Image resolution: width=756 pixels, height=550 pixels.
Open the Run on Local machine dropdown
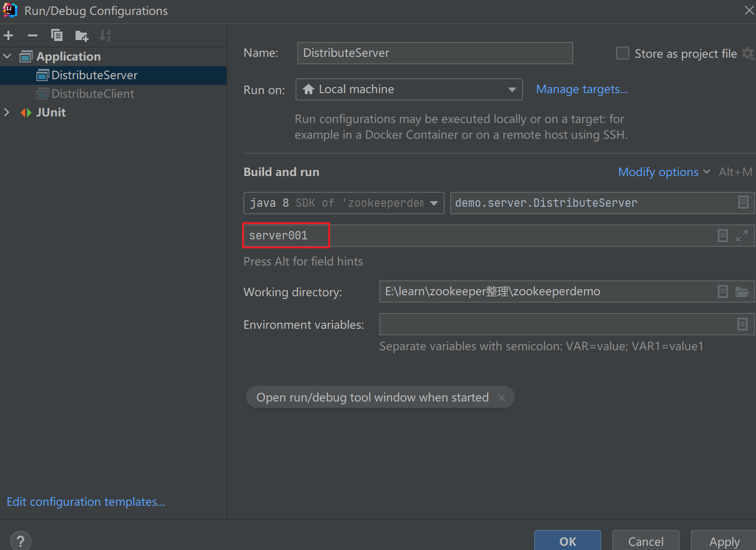409,89
